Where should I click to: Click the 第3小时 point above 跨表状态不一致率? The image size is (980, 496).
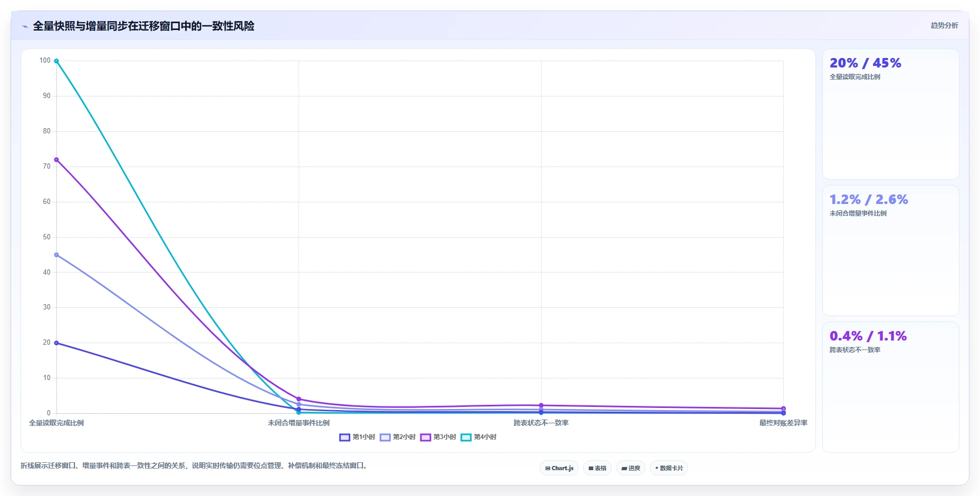point(541,405)
